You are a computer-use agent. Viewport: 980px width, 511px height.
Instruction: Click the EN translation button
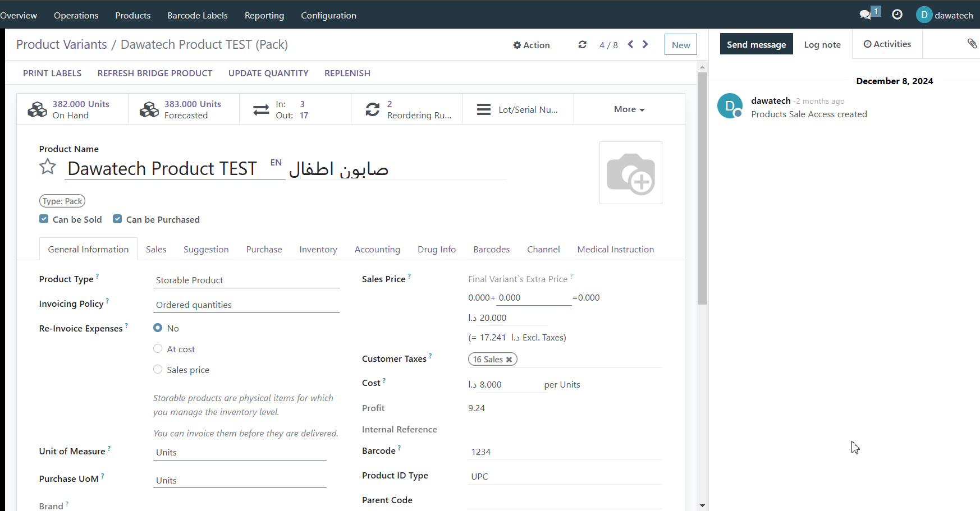(x=276, y=163)
